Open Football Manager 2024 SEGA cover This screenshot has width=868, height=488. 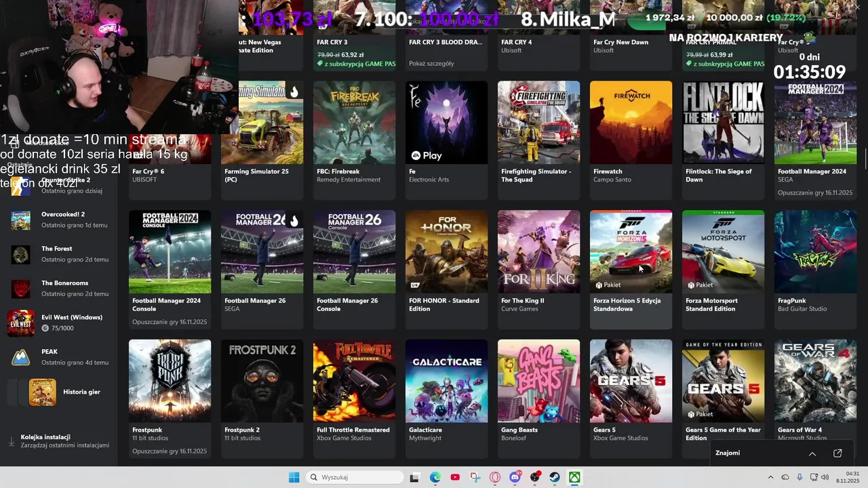pos(815,123)
